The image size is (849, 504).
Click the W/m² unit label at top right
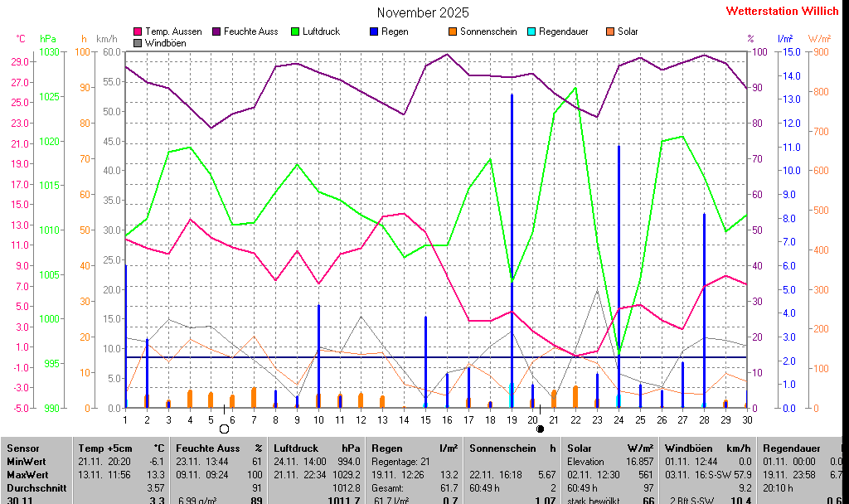(x=819, y=39)
